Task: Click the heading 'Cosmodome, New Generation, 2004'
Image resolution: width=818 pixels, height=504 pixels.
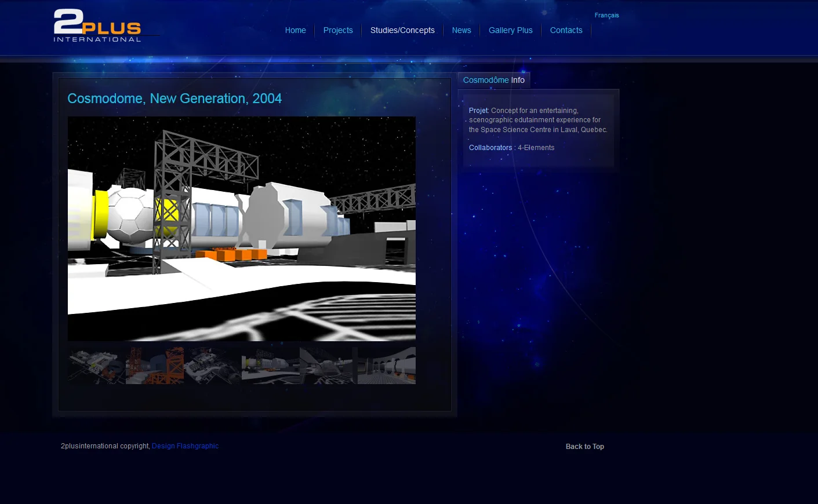Action: [x=174, y=98]
